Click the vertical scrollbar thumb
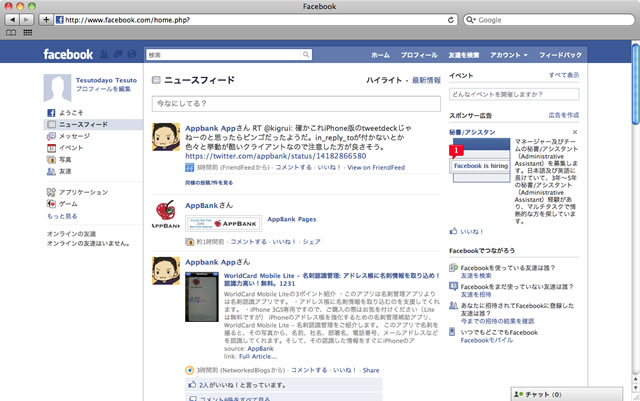This screenshot has height=401, width=640. point(636,84)
